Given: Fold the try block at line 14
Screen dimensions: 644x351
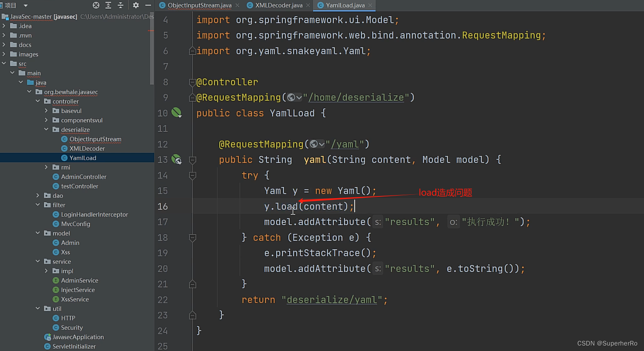Looking at the screenshot, I should (192, 175).
